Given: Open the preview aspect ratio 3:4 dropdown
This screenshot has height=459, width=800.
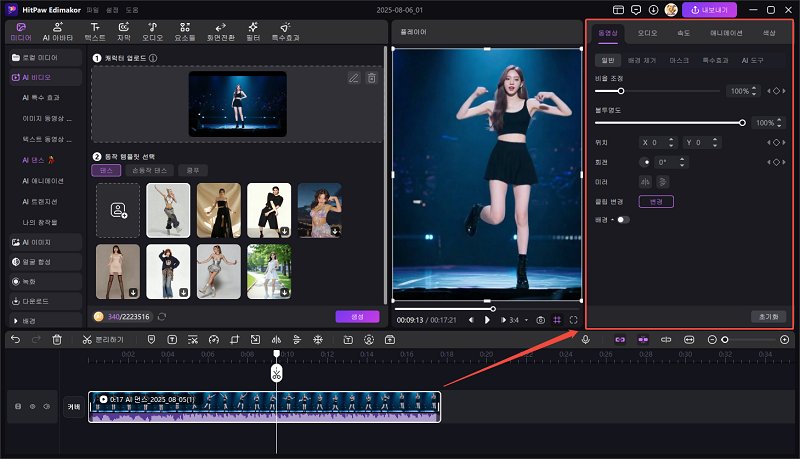Looking at the screenshot, I should (517, 320).
